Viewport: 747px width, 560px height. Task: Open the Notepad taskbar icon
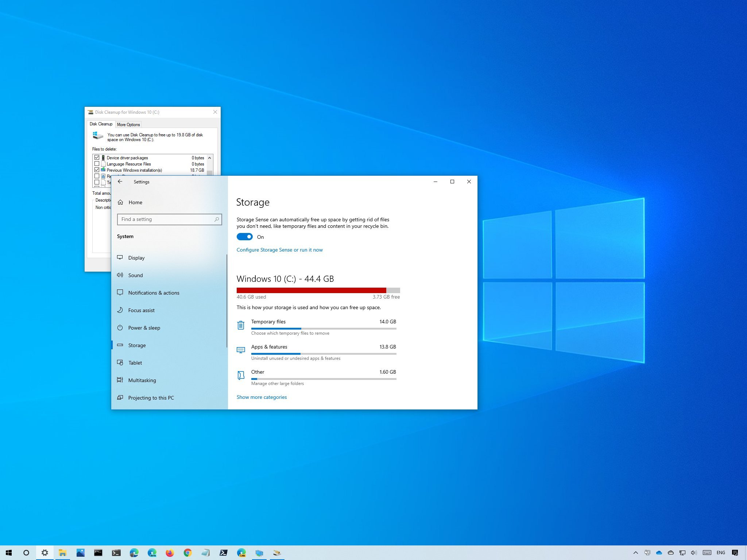pos(205,553)
